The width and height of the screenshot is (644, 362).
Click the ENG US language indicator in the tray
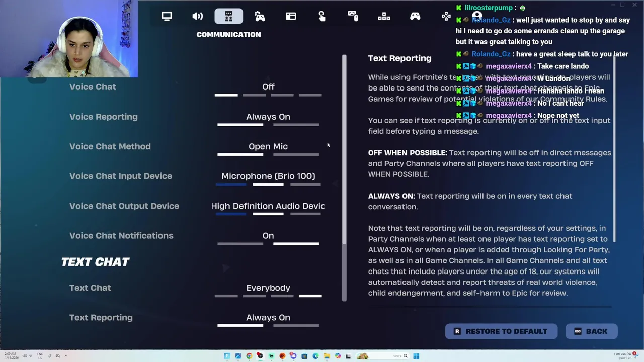tap(40, 356)
